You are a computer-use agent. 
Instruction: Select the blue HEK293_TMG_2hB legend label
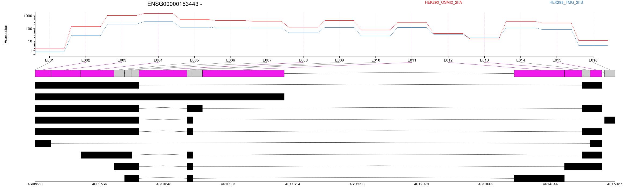[566, 2]
